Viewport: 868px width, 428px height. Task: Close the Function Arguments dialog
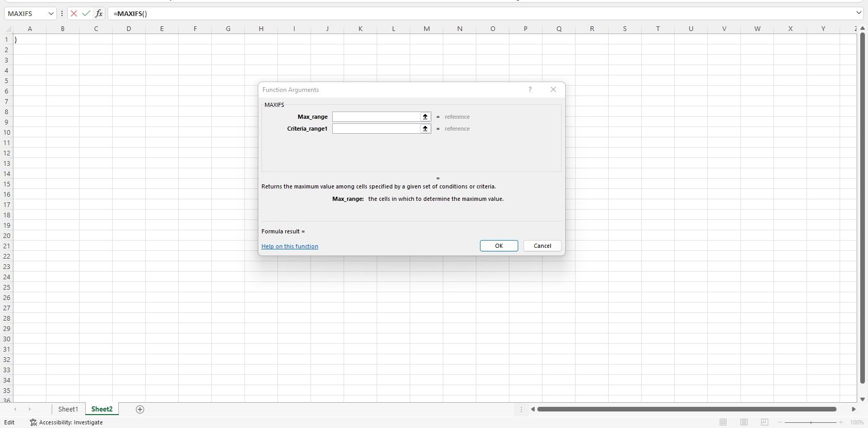553,89
